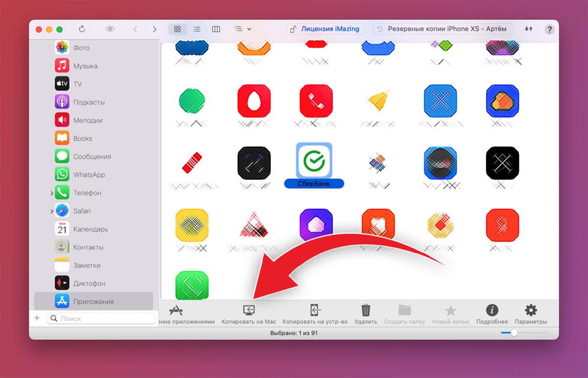Select Диктофон in the sidebar
This screenshot has width=588, height=378.
(x=93, y=283)
